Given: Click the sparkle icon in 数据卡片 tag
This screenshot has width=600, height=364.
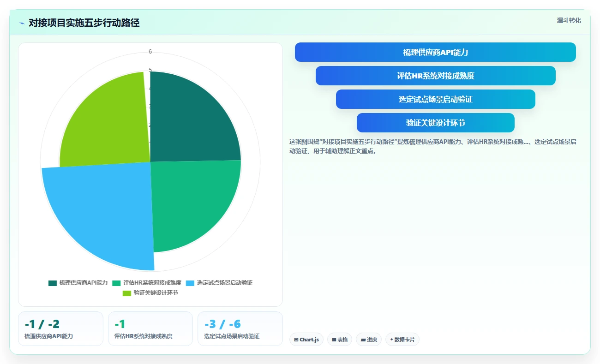Looking at the screenshot, I should (x=391, y=340).
